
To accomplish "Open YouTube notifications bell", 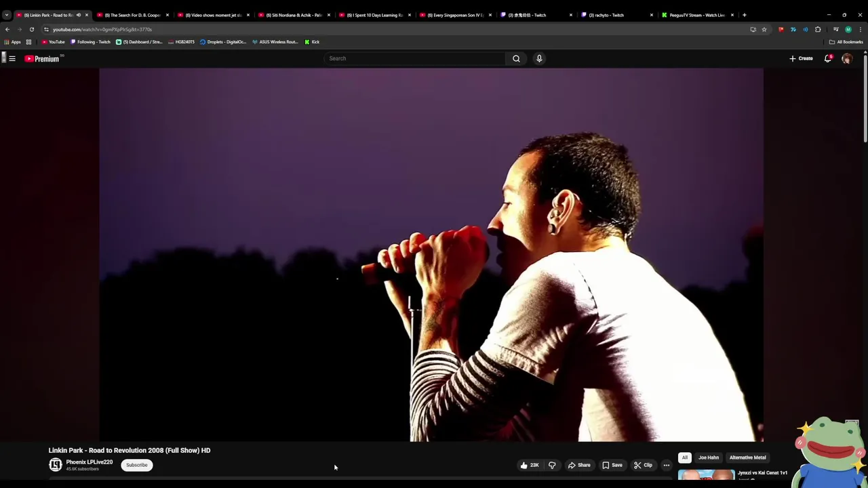I will [828, 58].
